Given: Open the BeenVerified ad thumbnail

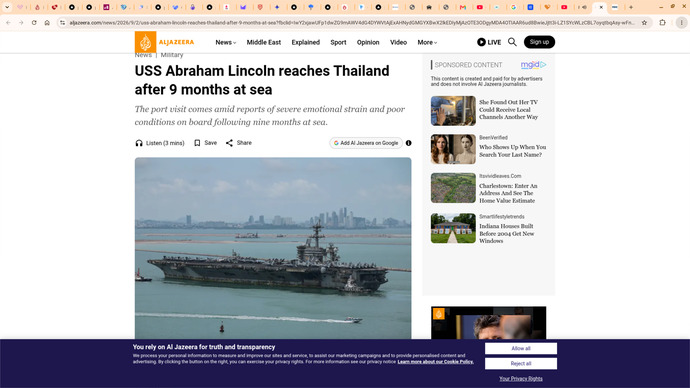Looking at the screenshot, I should [453, 149].
